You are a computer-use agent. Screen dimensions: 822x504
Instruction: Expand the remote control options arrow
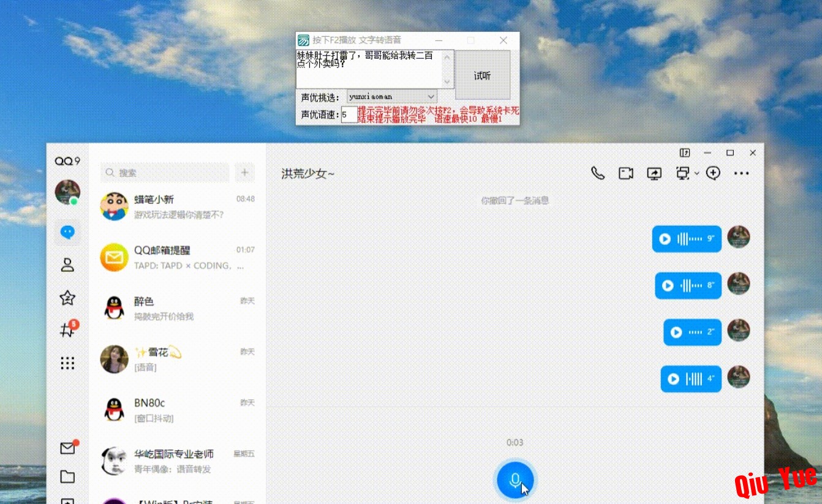[696, 174]
